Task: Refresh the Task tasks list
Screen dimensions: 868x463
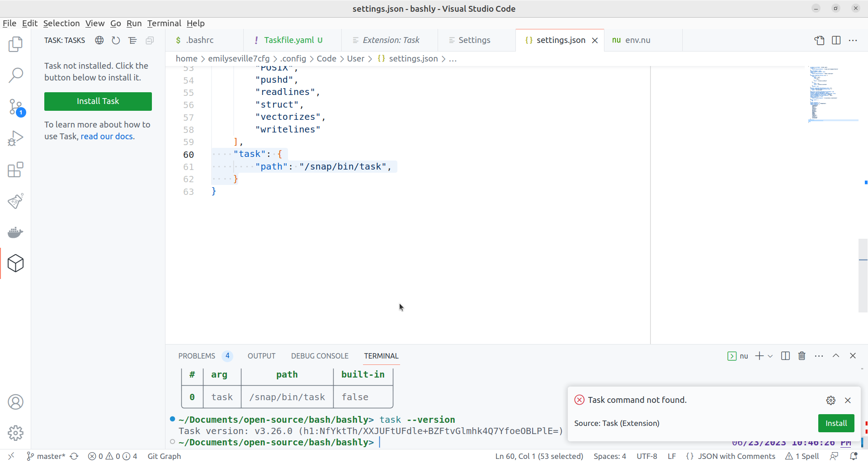Action: tap(116, 40)
